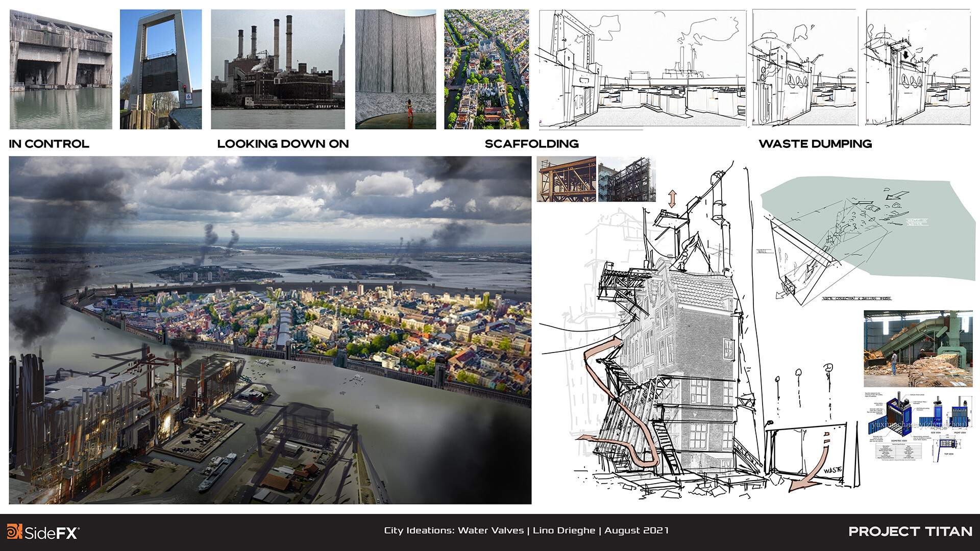Image resolution: width=980 pixels, height=551 pixels.
Task: Click the City Ideations footer caption
Action: click(526, 531)
